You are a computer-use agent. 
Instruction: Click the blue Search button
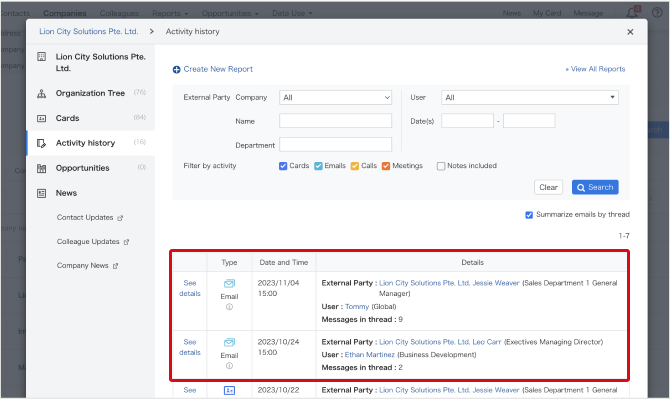[x=595, y=187]
